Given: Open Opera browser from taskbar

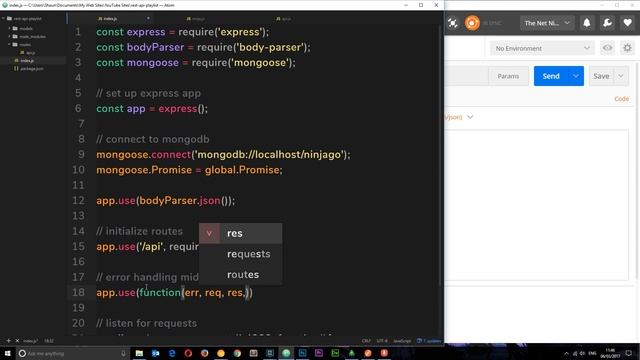Looking at the screenshot, I should pyautogui.click(x=188, y=353).
